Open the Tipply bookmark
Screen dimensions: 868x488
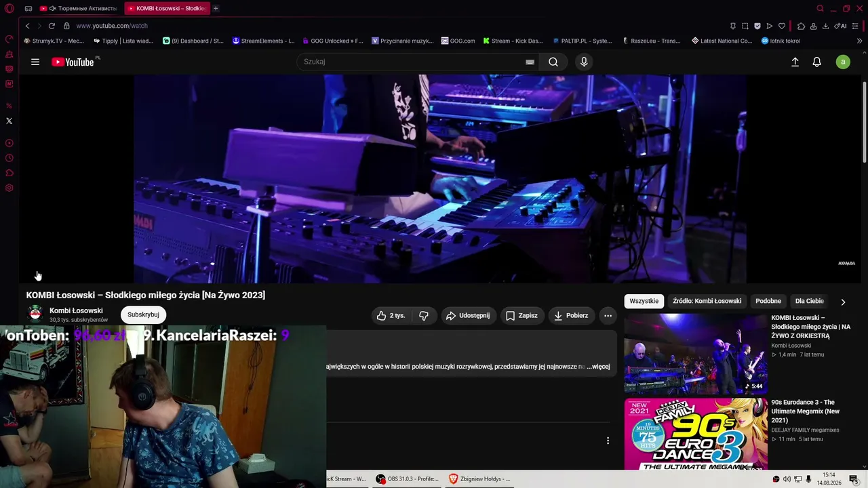[x=124, y=41]
